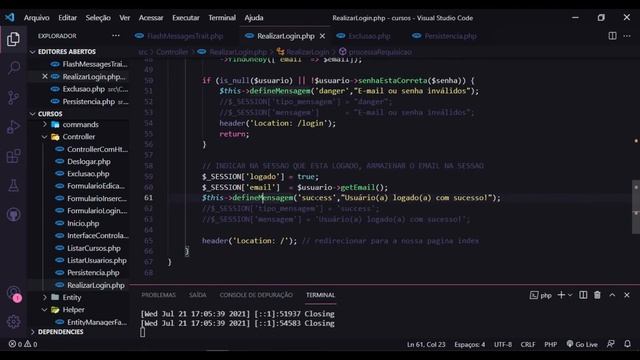Close the bottom panel
Screen dimensions: 640x360
click(x=627, y=295)
